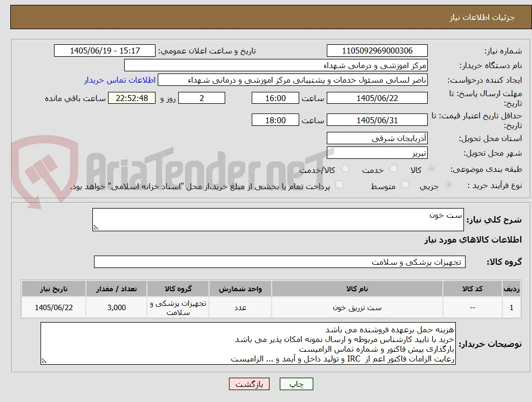Click the remaining days field showing 2
This screenshot has height=402, width=532.
coord(201,98)
